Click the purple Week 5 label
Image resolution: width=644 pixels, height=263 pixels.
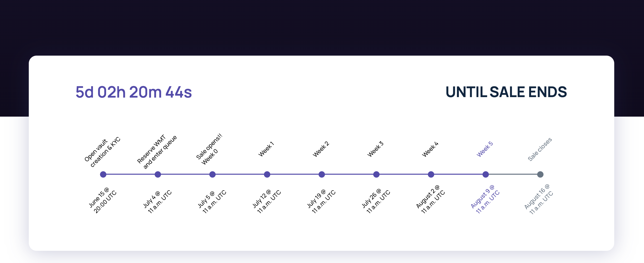tap(484, 149)
